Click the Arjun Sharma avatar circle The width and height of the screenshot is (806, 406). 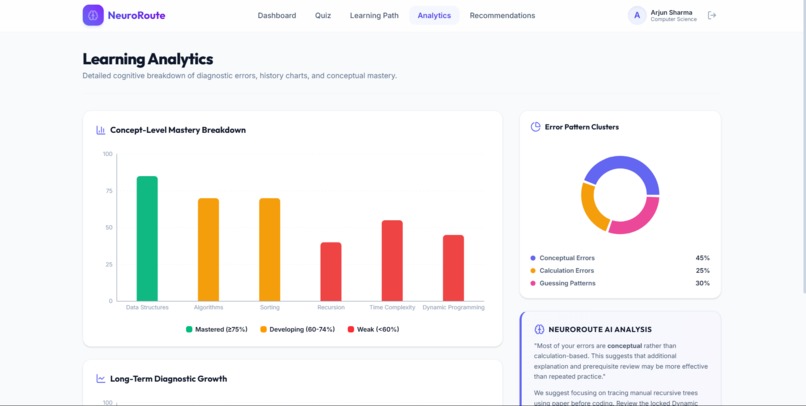click(x=637, y=15)
